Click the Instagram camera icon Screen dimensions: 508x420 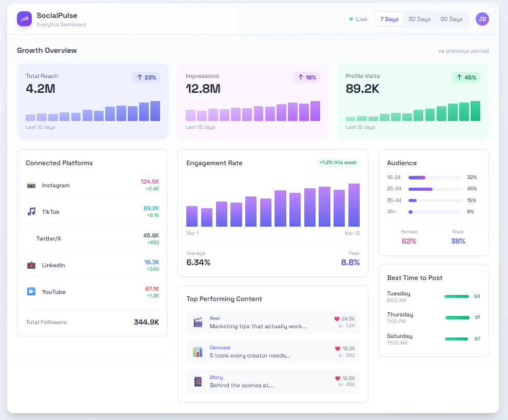click(31, 185)
